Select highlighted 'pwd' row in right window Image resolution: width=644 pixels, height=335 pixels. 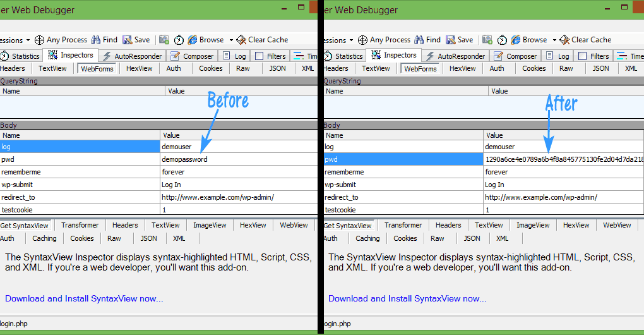403,159
